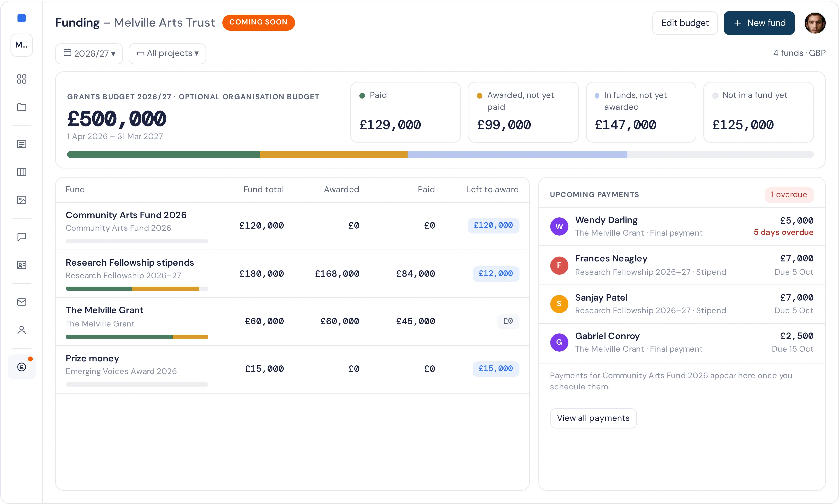This screenshot has height=504, width=839.
Task: Click UPCOMING PAYMENTS heading
Action: click(595, 195)
